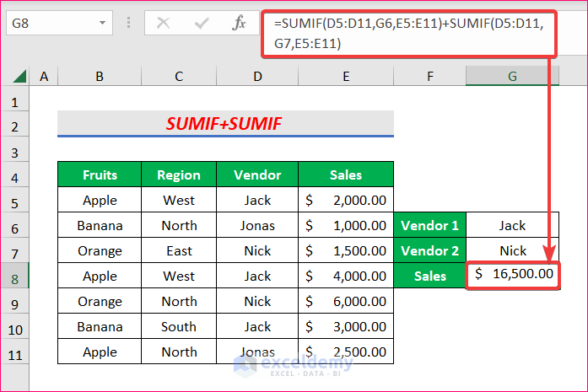Click the Vendor table header cell
Screen dimensions: 588x392
point(257,175)
